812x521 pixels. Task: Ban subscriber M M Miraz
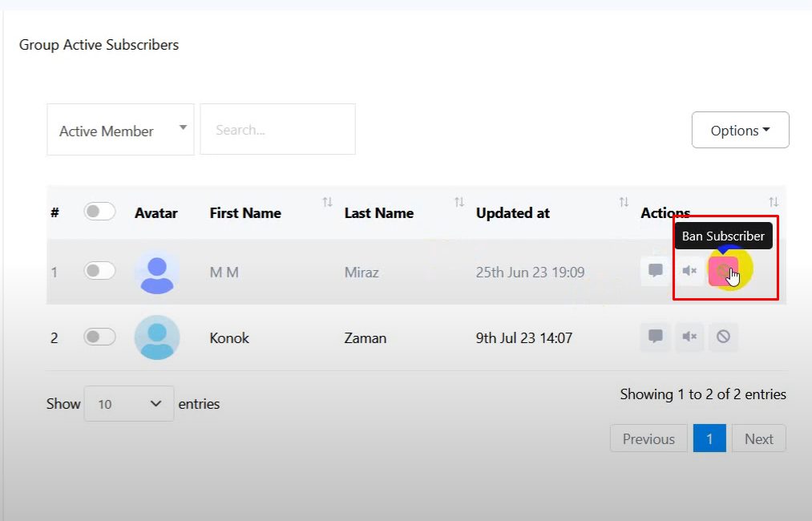(722, 272)
